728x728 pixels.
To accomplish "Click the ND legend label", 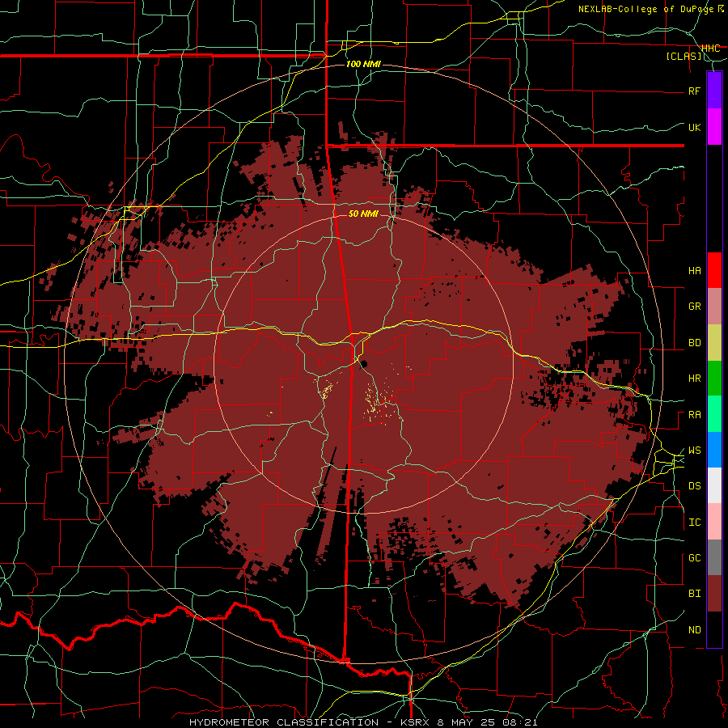I will pos(694,630).
